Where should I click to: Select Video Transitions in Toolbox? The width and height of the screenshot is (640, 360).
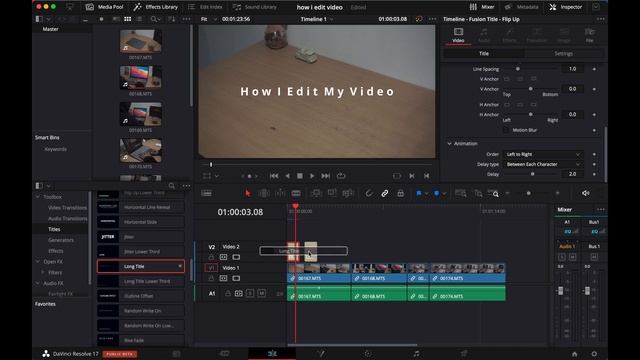tap(67, 208)
